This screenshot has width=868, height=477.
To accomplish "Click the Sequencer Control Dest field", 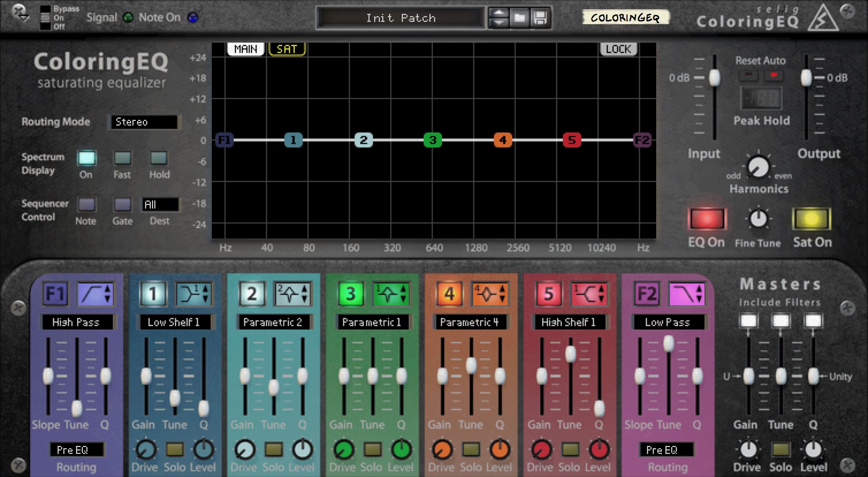I will [160, 205].
